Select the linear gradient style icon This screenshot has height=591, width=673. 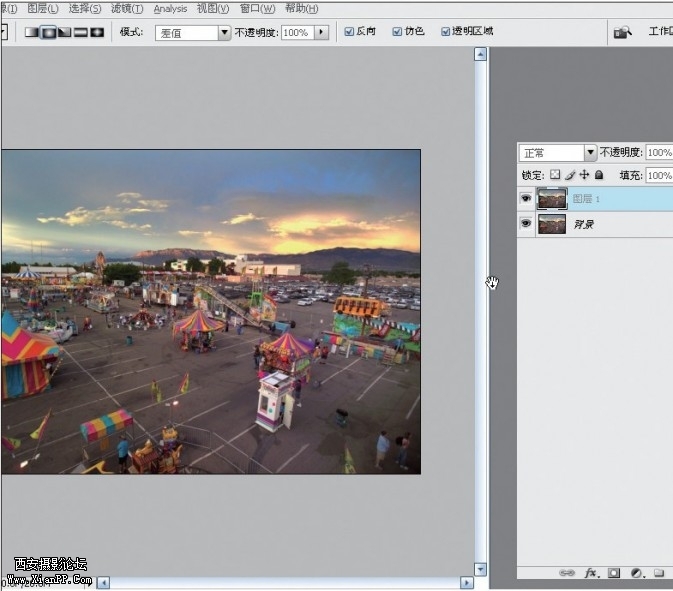pos(31,32)
